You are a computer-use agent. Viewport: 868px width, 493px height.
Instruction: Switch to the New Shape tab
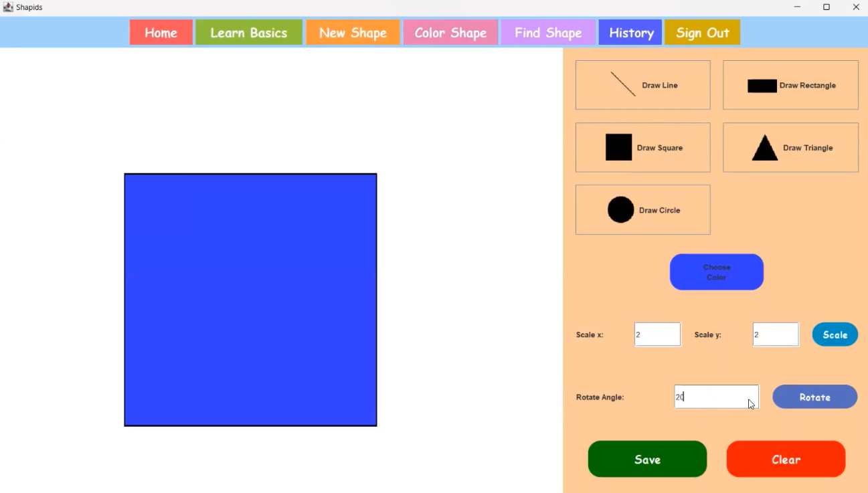(353, 31)
